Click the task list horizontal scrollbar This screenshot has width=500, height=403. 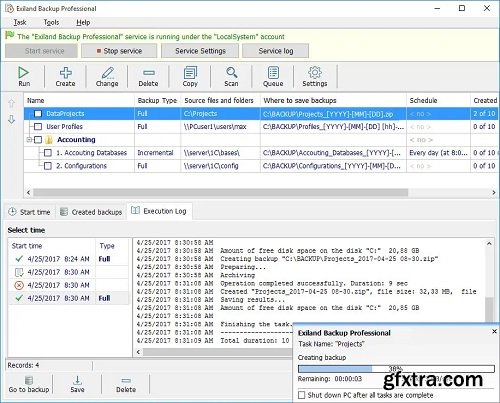(220, 192)
